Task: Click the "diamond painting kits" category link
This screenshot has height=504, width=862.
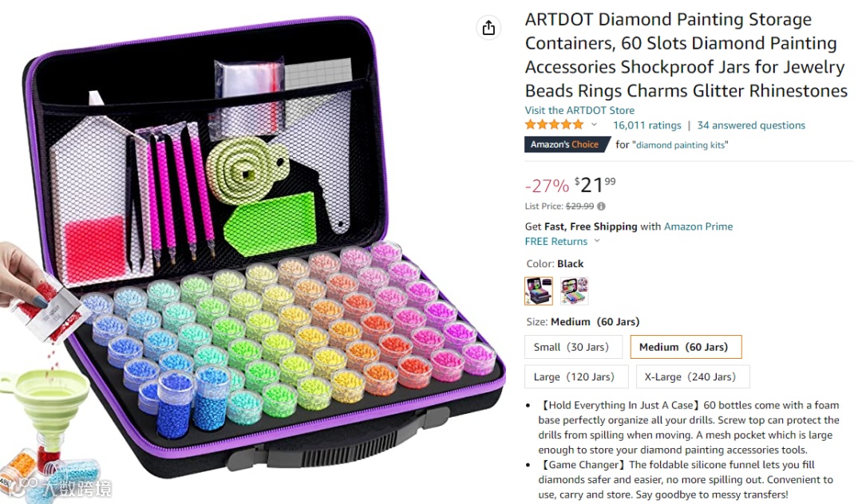Action: (x=680, y=145)
